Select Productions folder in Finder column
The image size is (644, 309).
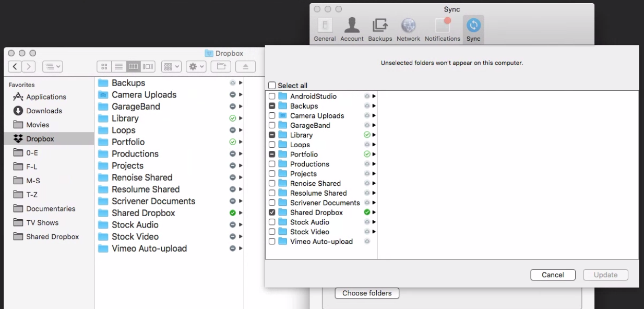click(x=169, y=154)
